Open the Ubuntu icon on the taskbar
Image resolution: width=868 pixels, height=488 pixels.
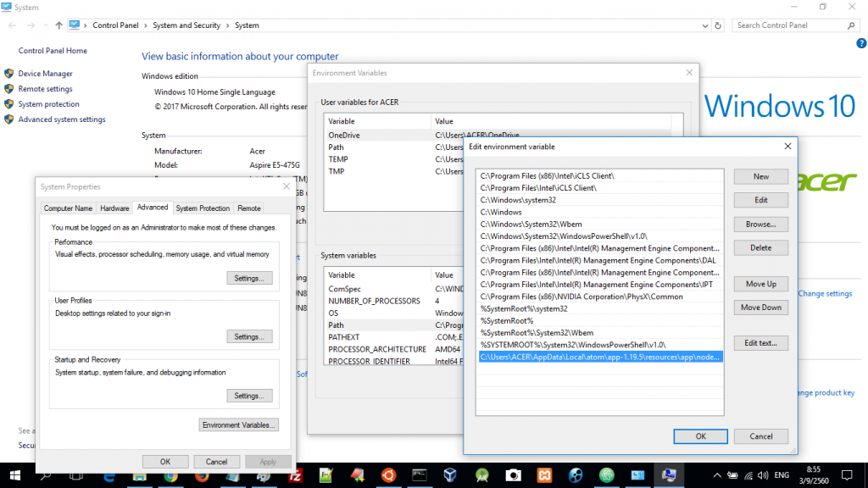click(388, 475)
